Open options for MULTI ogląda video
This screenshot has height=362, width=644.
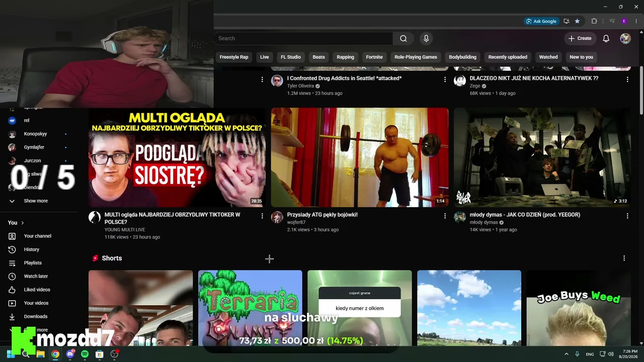click(x=262, y=216)
